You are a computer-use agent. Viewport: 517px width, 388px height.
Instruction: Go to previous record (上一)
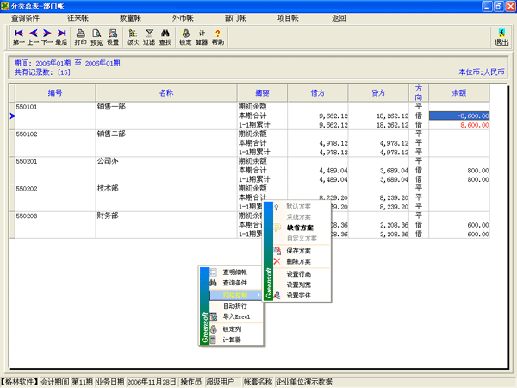tap(33, 37)
